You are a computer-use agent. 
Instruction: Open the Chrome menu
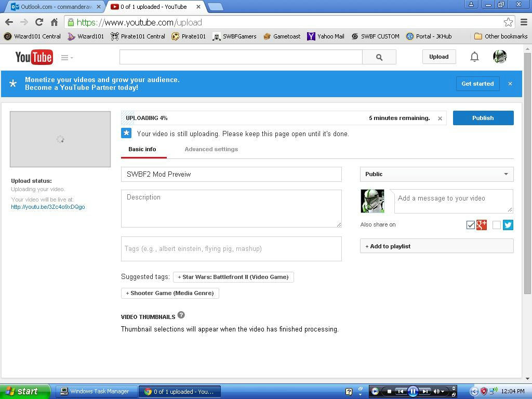pyautogui.click(x=524, y=22)
